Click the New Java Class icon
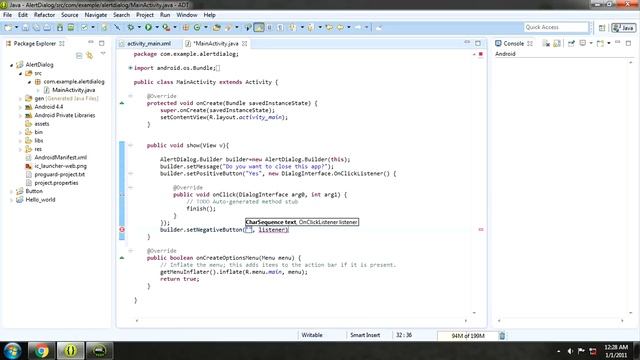The width and height of the screenshot is (640, 360). (x=197, y=27)
